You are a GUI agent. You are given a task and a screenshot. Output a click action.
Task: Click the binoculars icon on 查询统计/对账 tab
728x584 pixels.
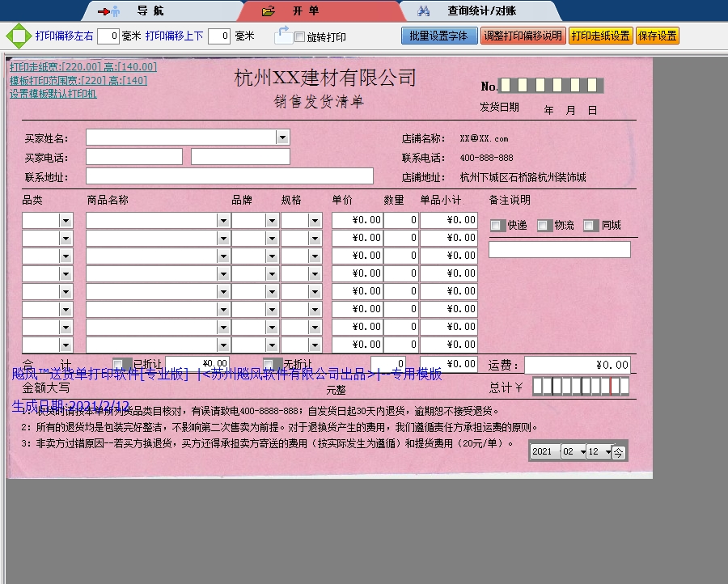pyautogui.click(x=424, y=11)
